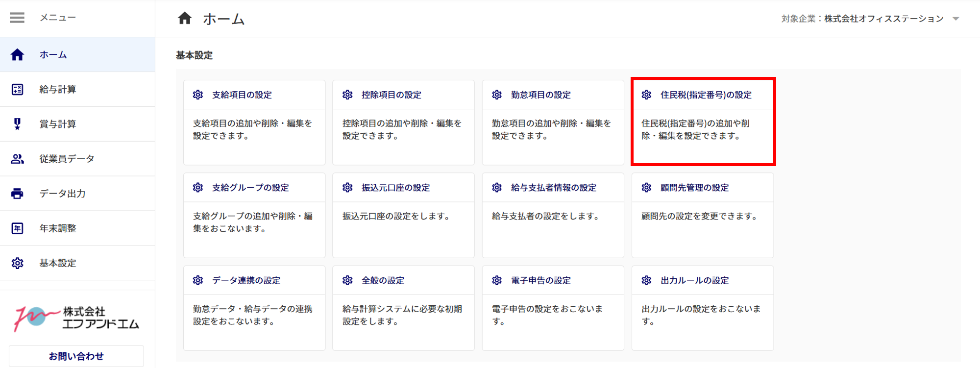This screenshot has width=980, height=368.
Task: Click text 勤怠項目の追加や削除・編集を設定できます。
Action: point(551,129)
